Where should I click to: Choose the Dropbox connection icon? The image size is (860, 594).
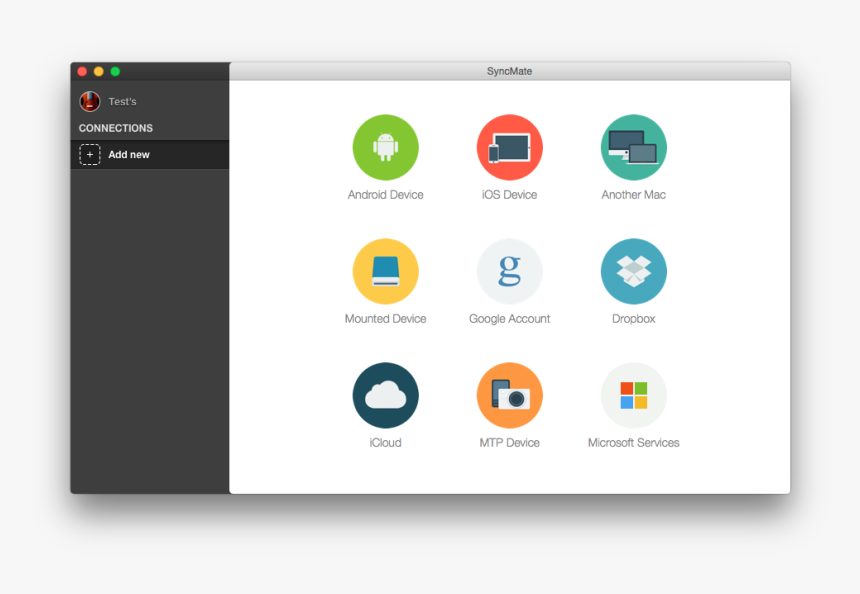tap(633, 271)
